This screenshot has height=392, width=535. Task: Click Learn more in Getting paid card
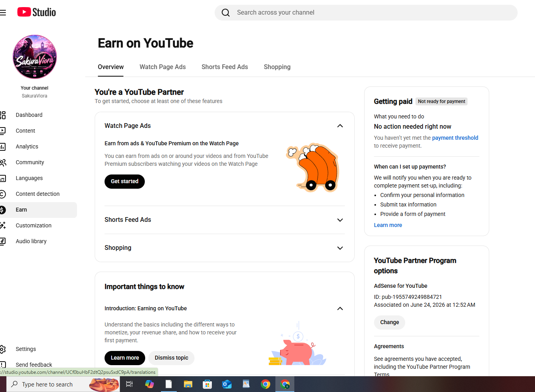coord(388,225)
